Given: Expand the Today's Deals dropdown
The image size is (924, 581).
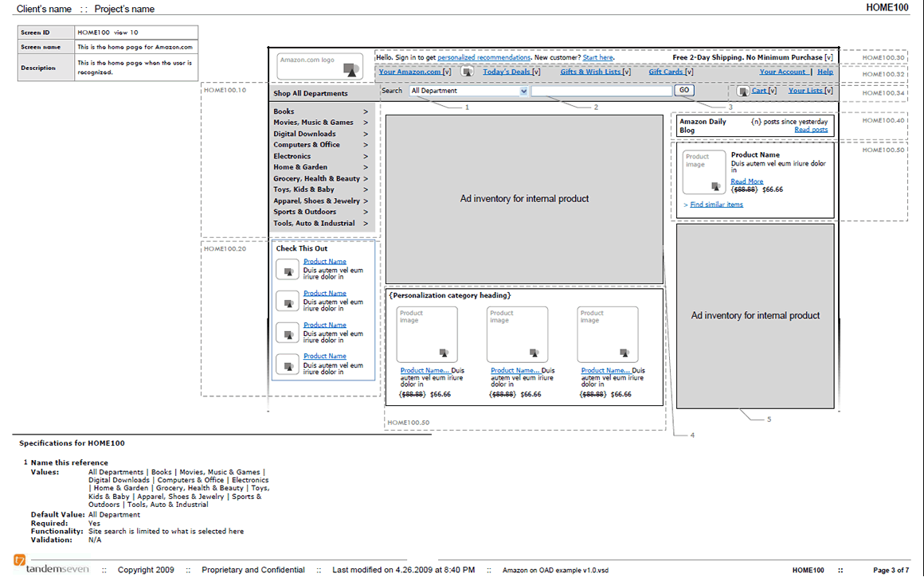Looking at the screenshot, I should click(x=511, y=72).
